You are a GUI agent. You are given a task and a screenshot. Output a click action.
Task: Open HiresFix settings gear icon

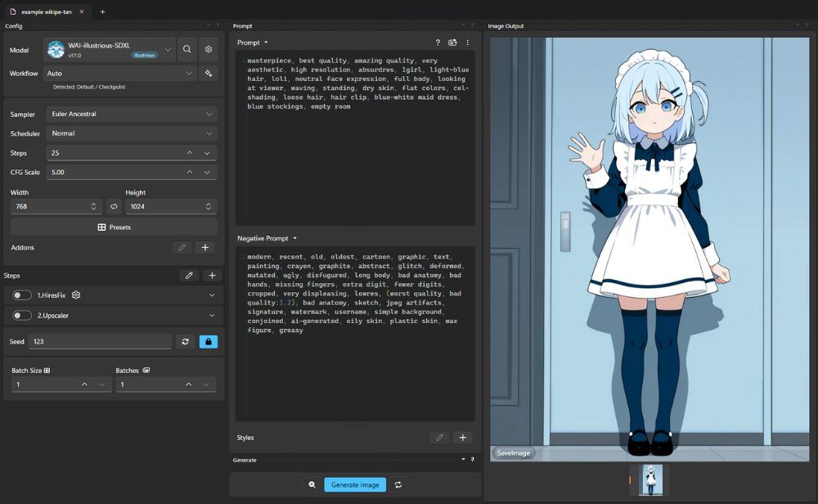76,295
